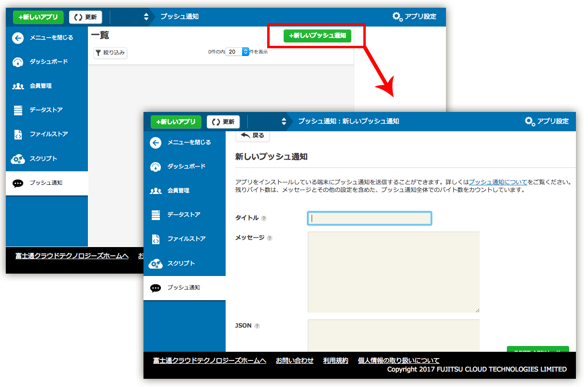Viewport: 588px width, 387px height.
Task: Click push notification bubble icon in front window
Action: pyautogui.click(x=156, y=288)
